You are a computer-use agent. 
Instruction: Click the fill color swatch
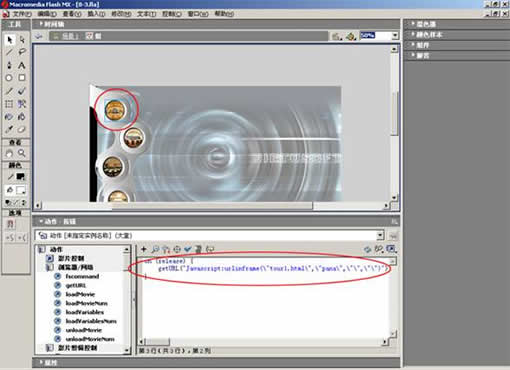click(21, 190)
